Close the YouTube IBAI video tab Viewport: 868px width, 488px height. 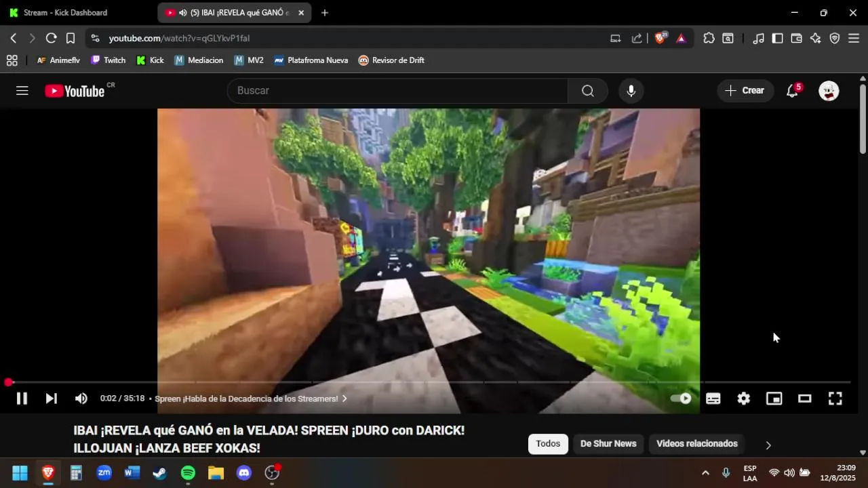(301, 13)
